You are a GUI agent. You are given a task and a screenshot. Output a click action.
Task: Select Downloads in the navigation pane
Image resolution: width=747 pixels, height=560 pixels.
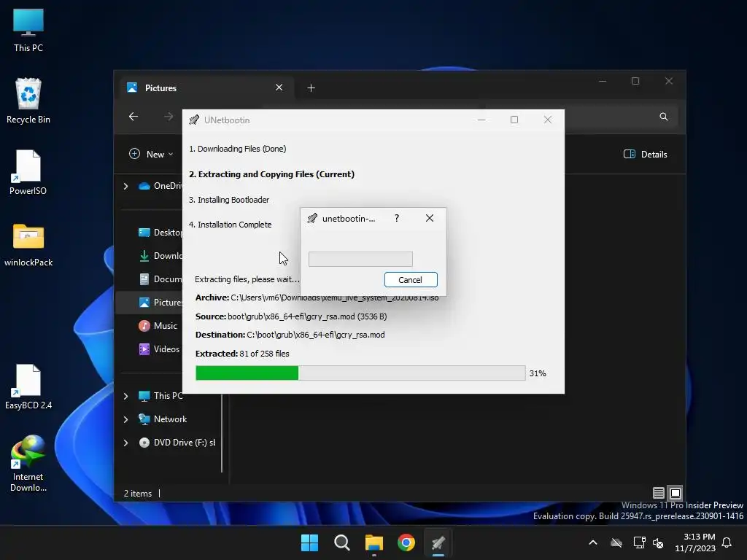click(160, 256)
